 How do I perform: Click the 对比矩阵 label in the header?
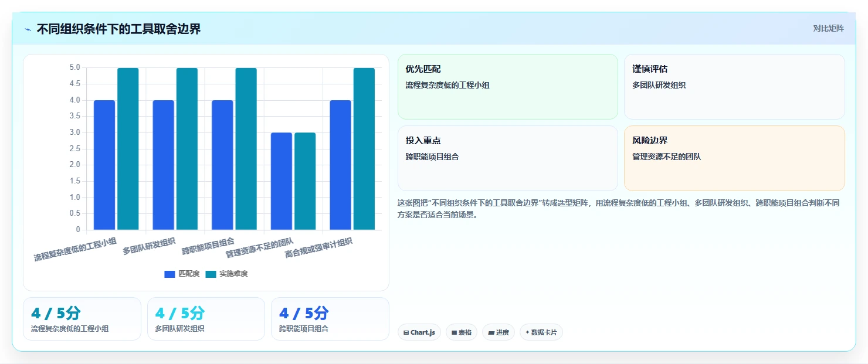828,28
